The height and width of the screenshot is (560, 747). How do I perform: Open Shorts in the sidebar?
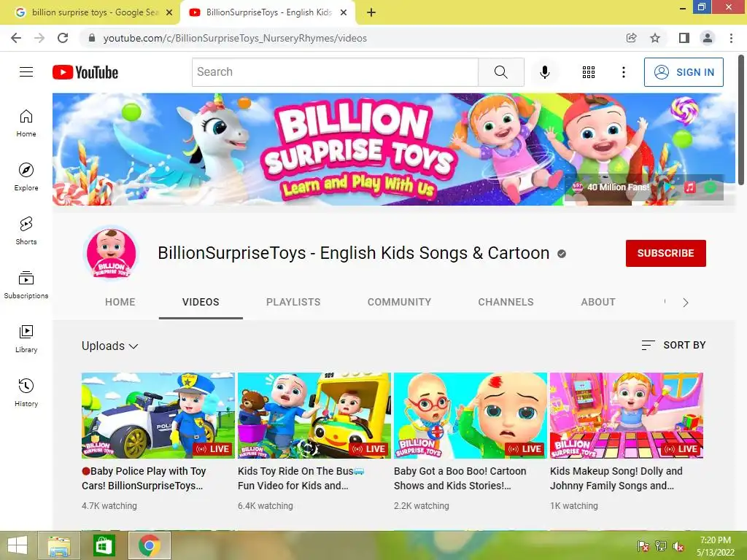tap(26, 231)
